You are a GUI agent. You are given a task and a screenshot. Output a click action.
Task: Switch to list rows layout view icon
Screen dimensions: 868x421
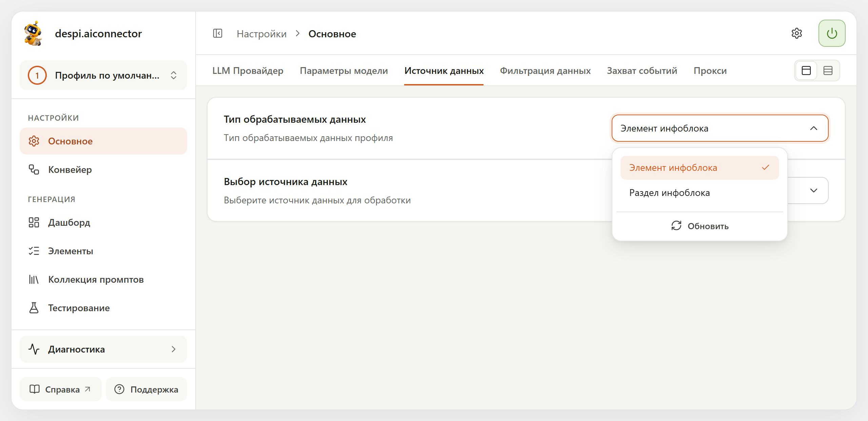coord(828,71)
